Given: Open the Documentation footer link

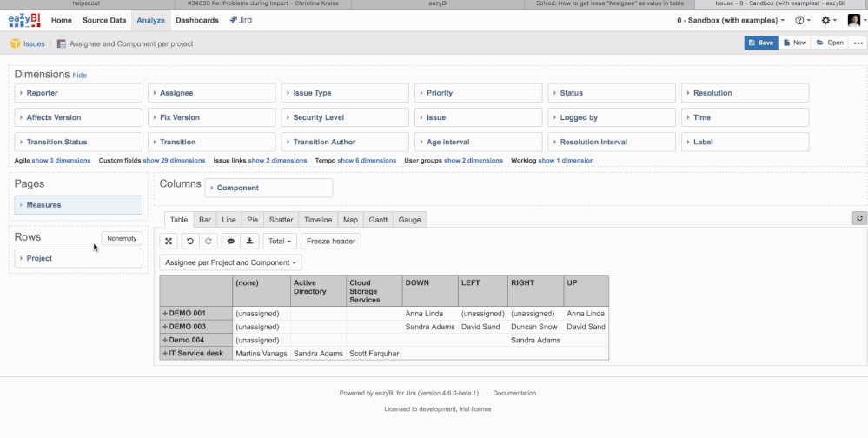Looking at the screenshot, I should [514, 393].
